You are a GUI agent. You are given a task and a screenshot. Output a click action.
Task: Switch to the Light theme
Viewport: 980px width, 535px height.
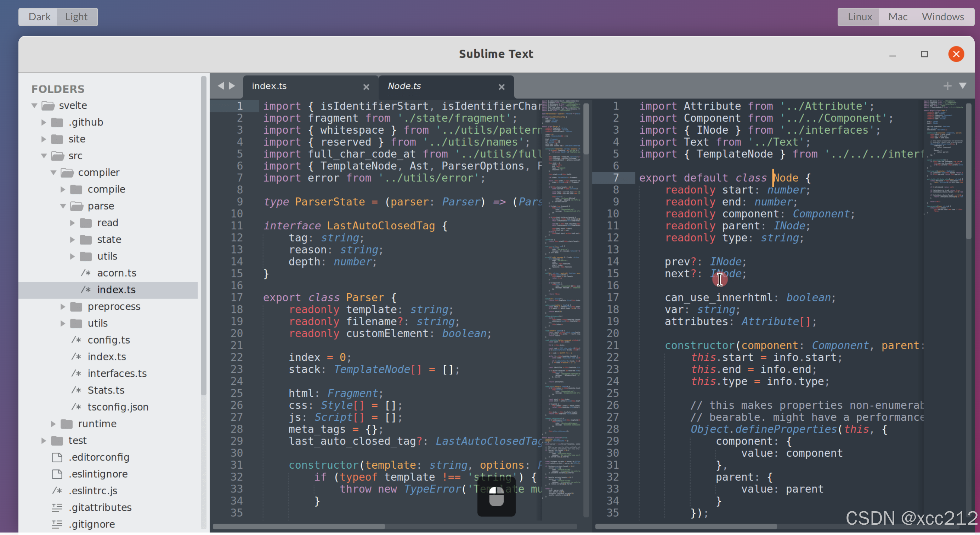76,17
